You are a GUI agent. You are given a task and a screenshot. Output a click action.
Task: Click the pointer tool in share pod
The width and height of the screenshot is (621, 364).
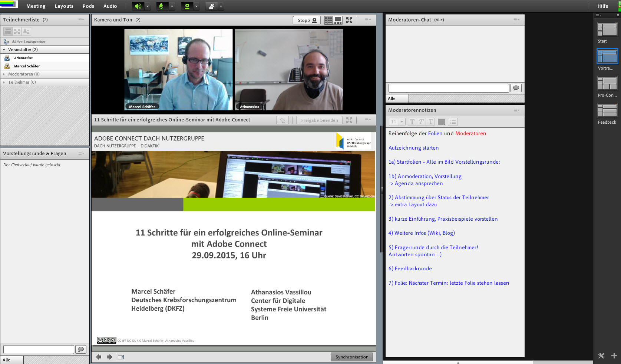283,120
